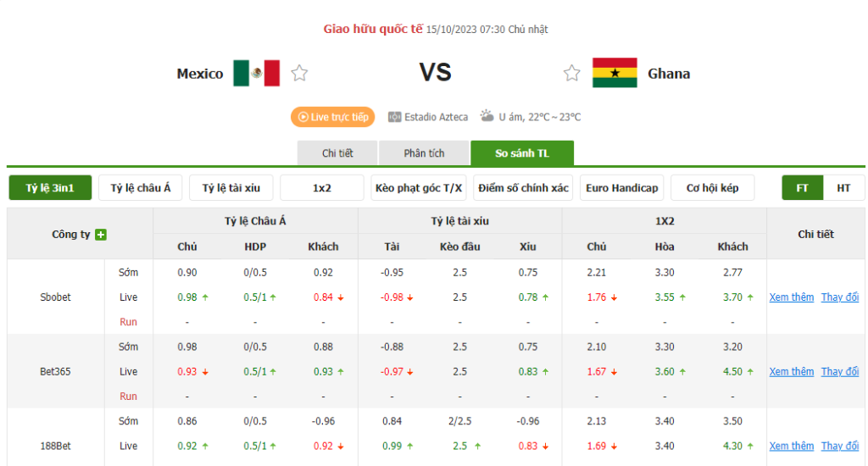Favorite Mexico with the star icon
This screenshot has height=466, width=868.
point(299,73)
